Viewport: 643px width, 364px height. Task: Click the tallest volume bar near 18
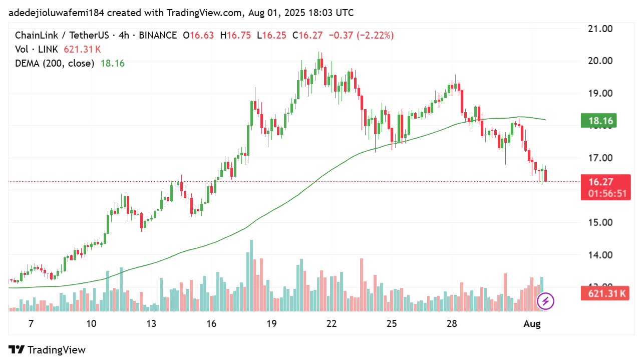(x=251, y=275)
